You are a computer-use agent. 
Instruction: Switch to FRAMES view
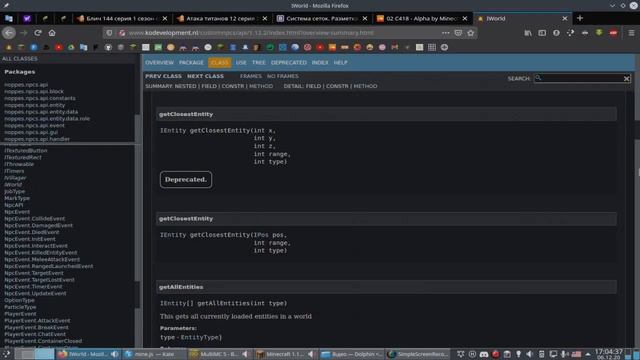click(251, 76)
